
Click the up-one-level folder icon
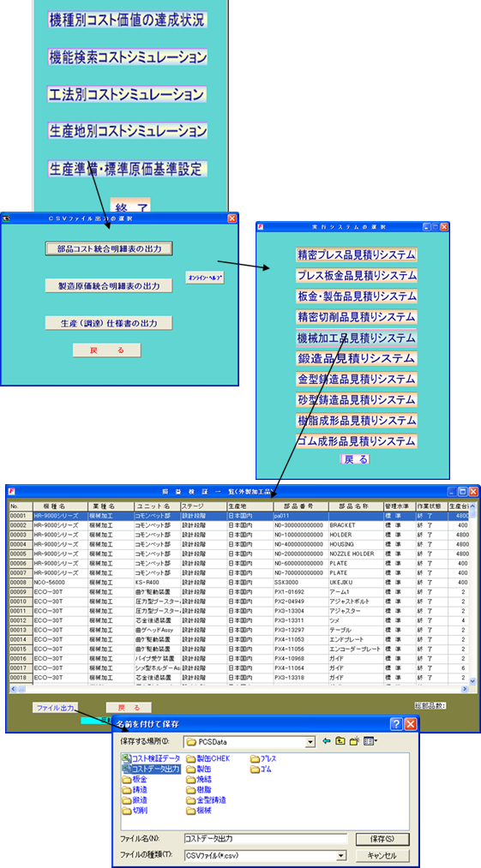pyautogui.click(x=340, y=740)
